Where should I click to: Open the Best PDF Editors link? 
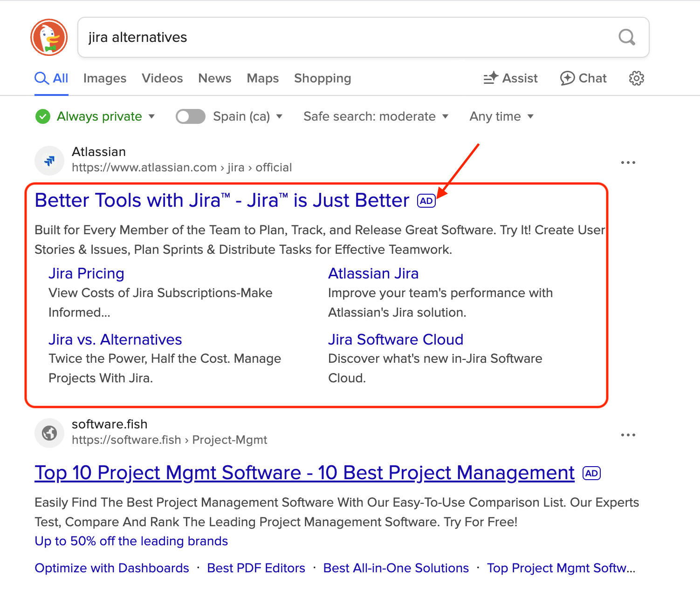256,568
